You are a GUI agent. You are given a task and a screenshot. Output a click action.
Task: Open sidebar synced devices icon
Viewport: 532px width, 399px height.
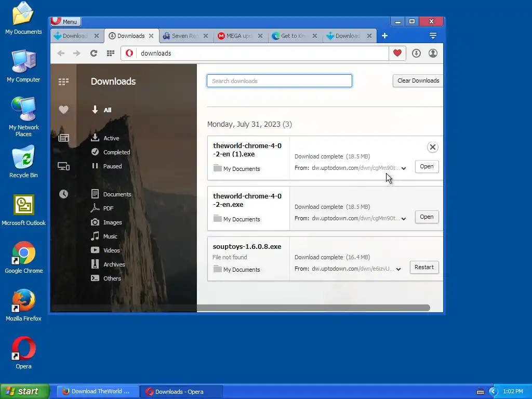click(x=63, y=166)
